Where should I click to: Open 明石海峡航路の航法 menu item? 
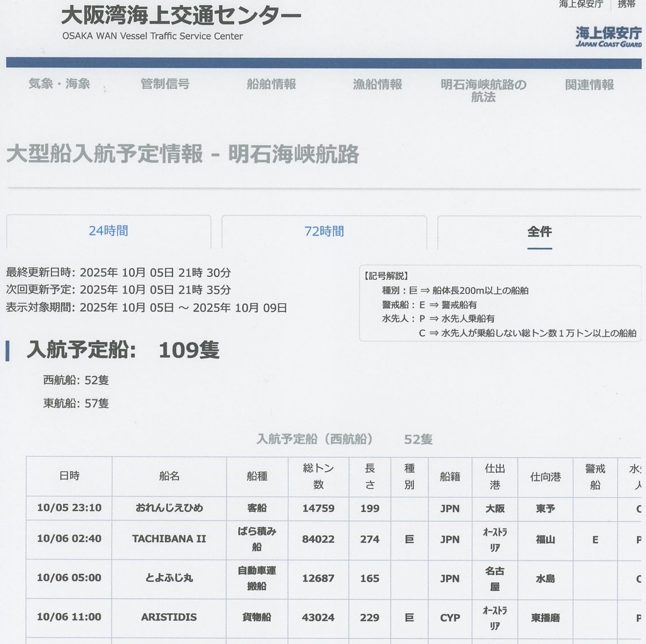coord(483,90)
